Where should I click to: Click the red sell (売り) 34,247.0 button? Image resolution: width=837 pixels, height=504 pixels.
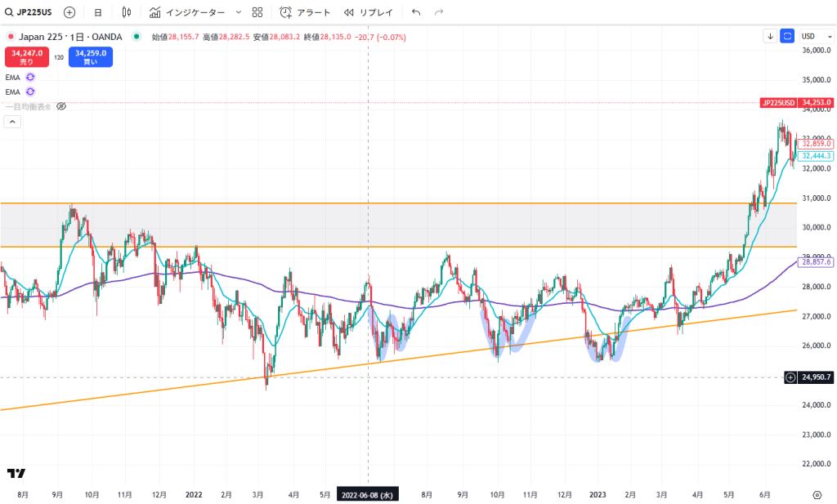(x=26, y=57)
